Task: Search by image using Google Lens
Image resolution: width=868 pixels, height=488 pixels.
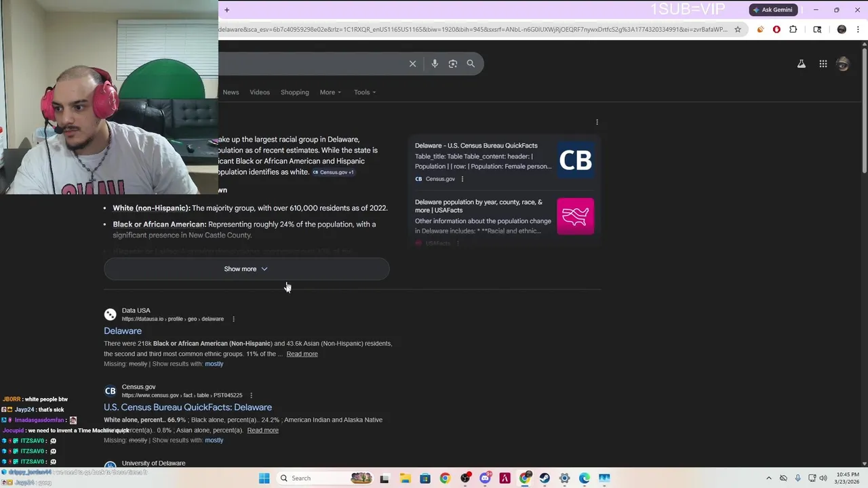Action: (453, 64)
